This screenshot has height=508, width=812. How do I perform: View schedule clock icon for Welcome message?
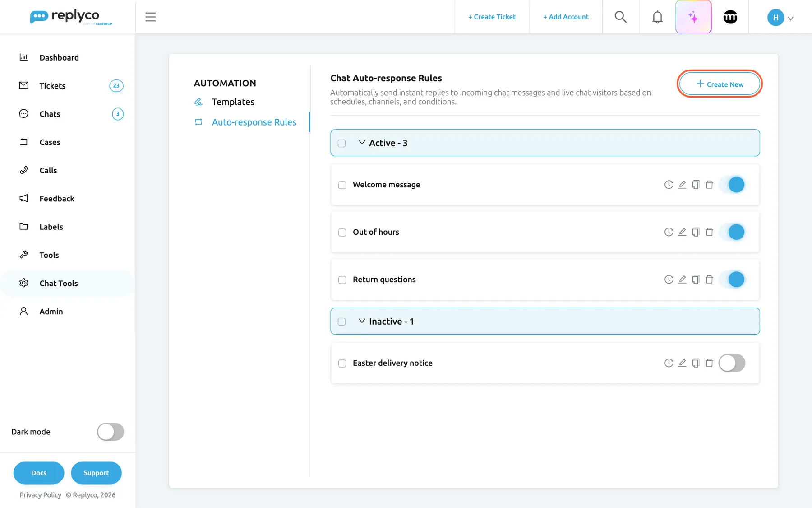point(669,185)
